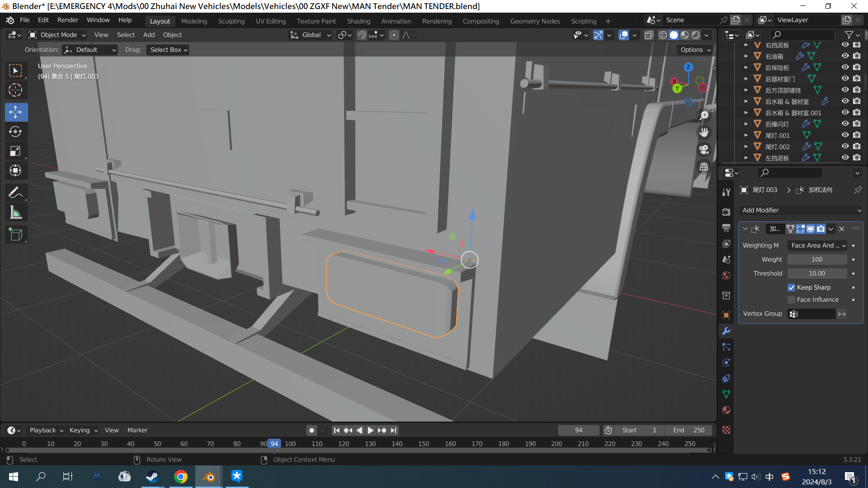Expand the 右油箱 outliner item
The height and width of the screenshot is (488, 868).
pyautogui.click(x=746, y=56)
